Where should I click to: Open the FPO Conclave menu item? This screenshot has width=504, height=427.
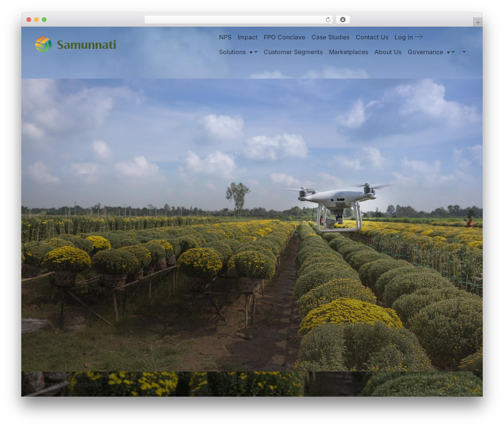coord(284,37)
